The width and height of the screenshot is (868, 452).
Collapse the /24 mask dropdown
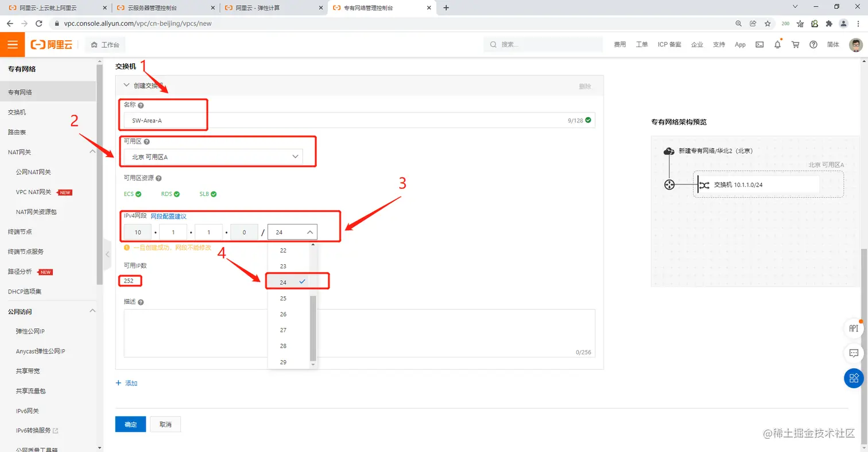(x=292, y=232)
